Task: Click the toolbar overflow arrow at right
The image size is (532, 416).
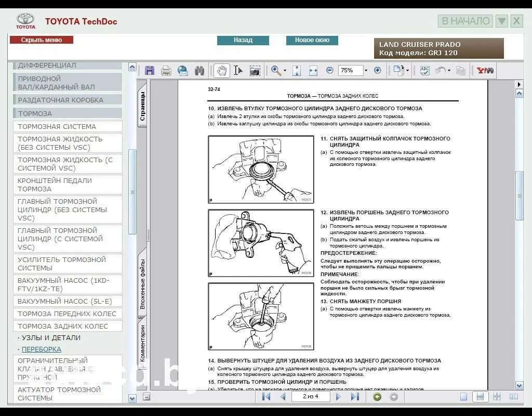Action: coord(519,84)
